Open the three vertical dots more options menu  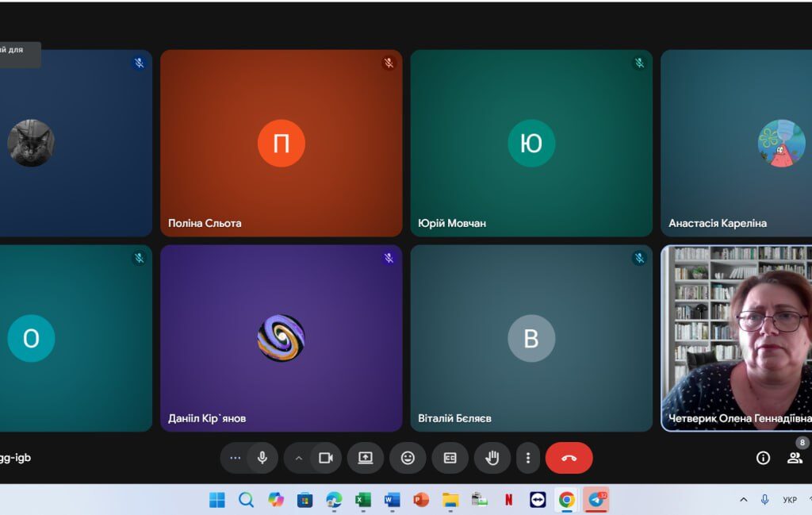point(528,458)
